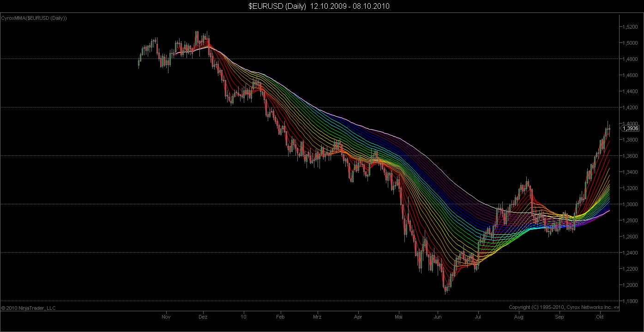Click the year label "10" on time axis
644x332 pixels.
(x=244, y=317)
